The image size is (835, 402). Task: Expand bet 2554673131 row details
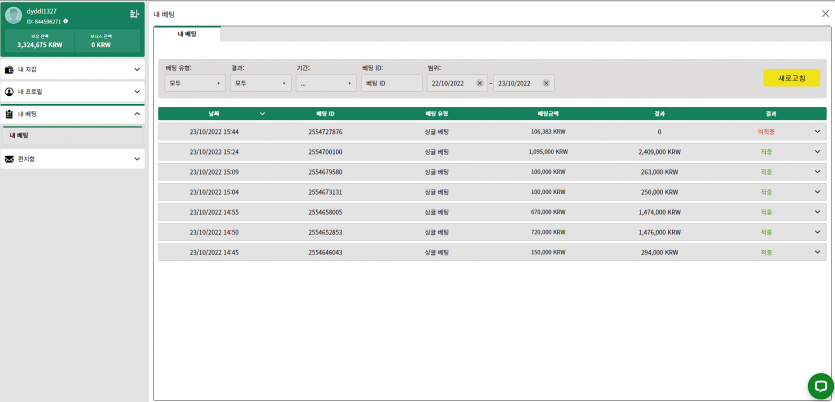click(817, 192)
